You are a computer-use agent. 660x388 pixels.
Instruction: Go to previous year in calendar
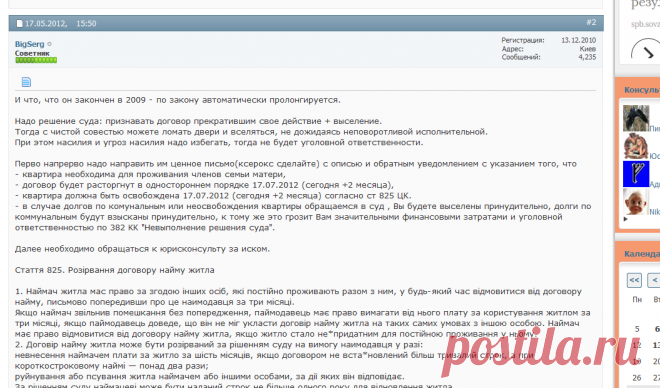tap(634, 280)
